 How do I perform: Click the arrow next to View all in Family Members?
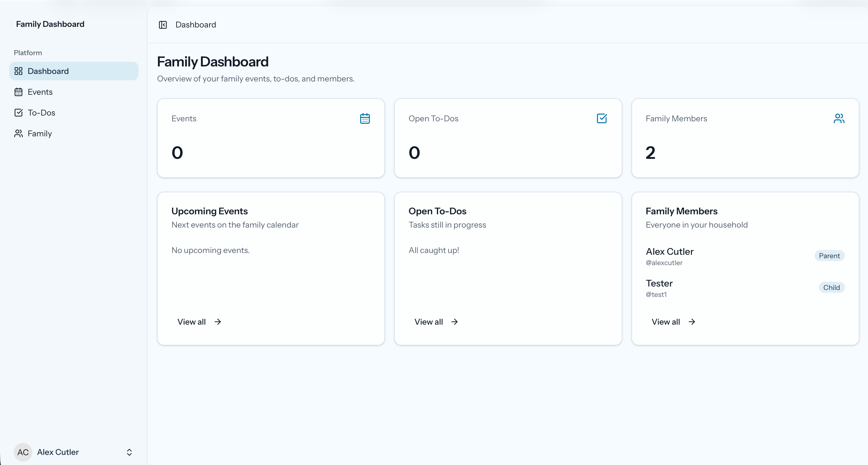[x=692, y=322]
